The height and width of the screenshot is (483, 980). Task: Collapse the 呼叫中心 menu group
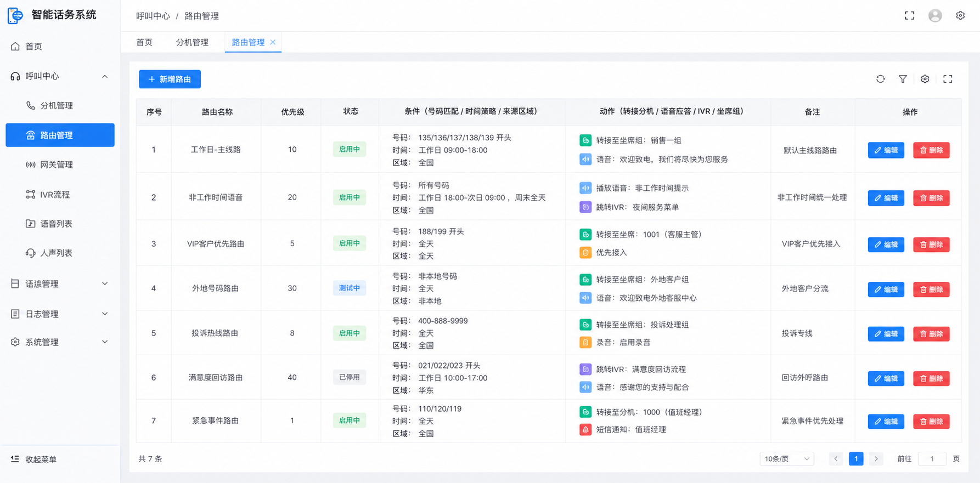point(60,76)
